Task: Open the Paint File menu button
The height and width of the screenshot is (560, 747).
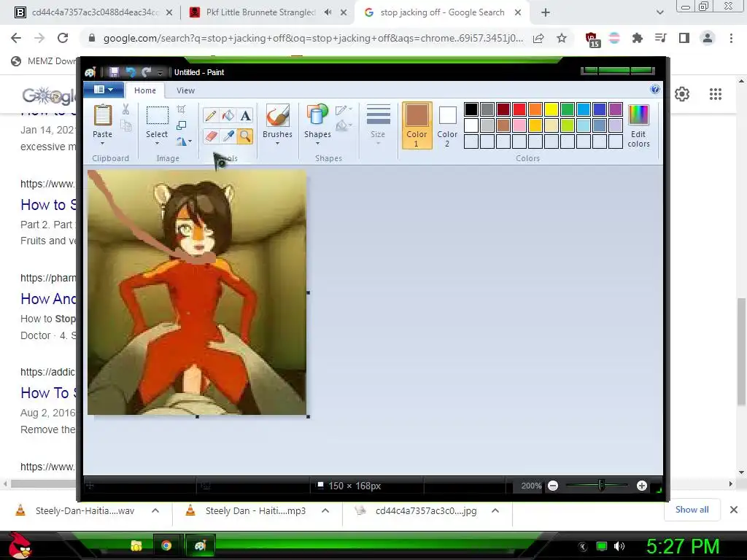Action: [104, 90]
